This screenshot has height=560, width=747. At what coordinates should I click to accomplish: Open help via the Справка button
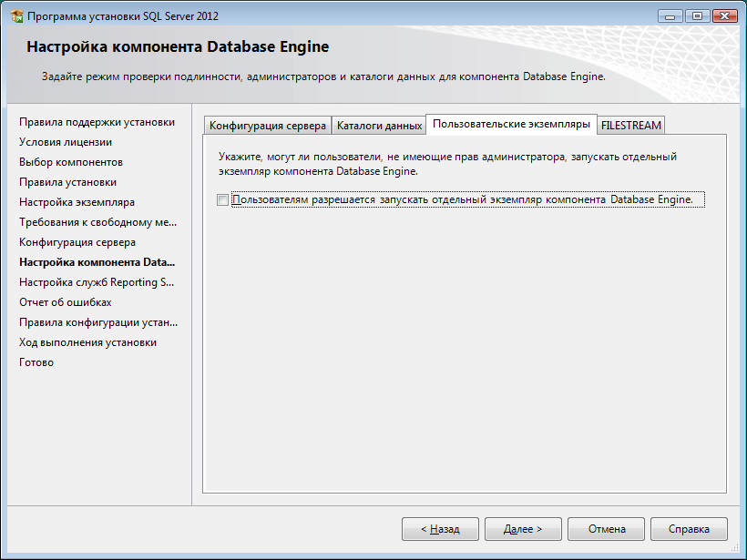tap(689, 529)
